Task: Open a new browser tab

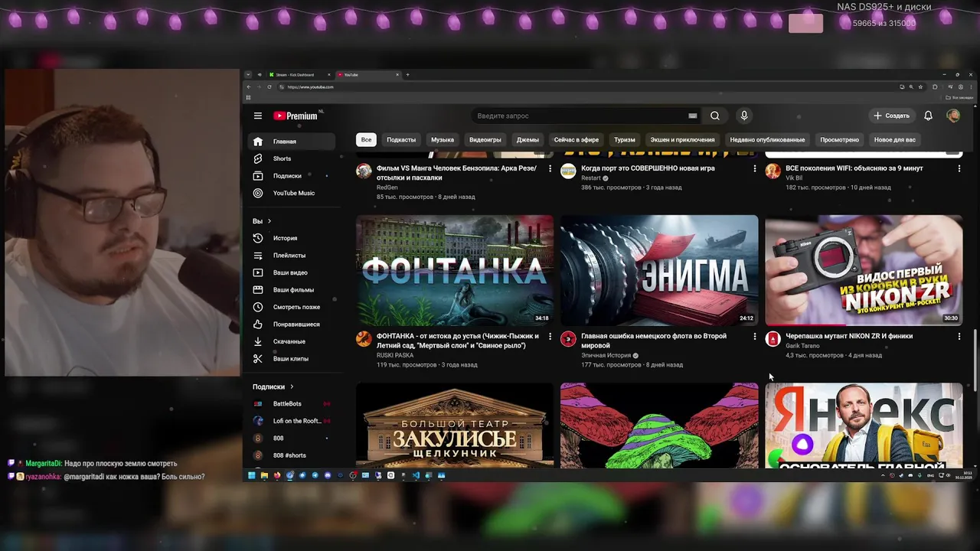Action: coord(407,74)
